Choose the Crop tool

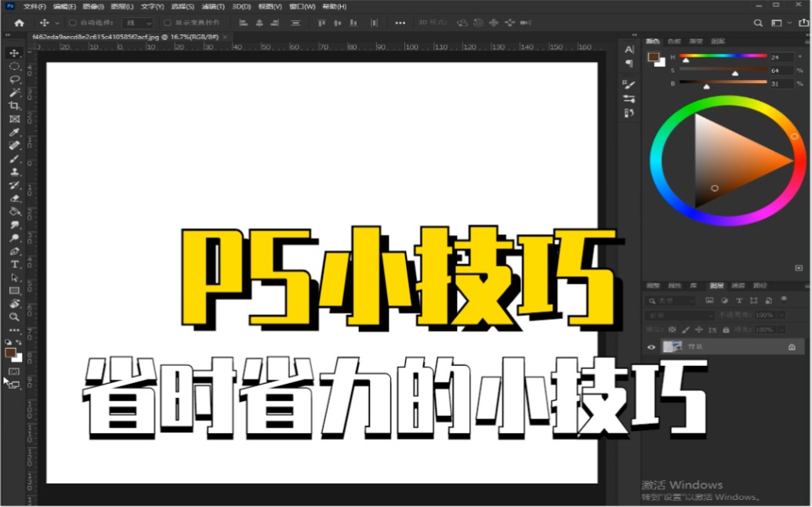pyautogui.click(x=13, y=106)
